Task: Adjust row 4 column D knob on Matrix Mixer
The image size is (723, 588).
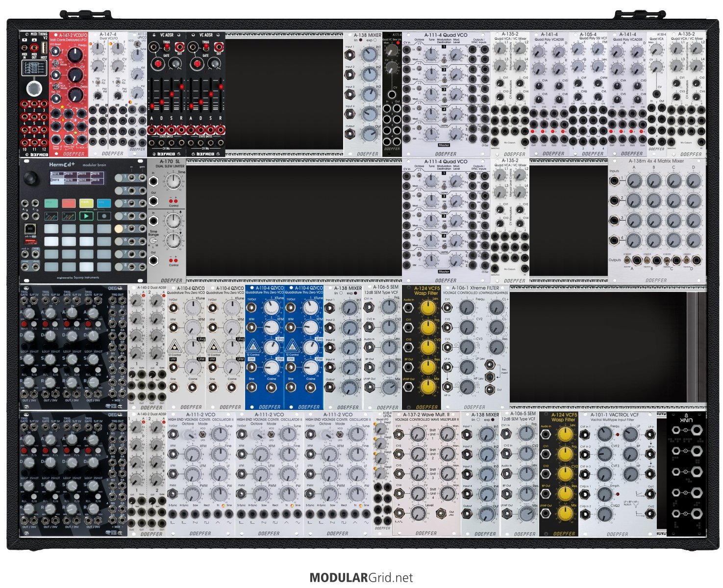Action: pyautogui.click(x=694, y=240)
